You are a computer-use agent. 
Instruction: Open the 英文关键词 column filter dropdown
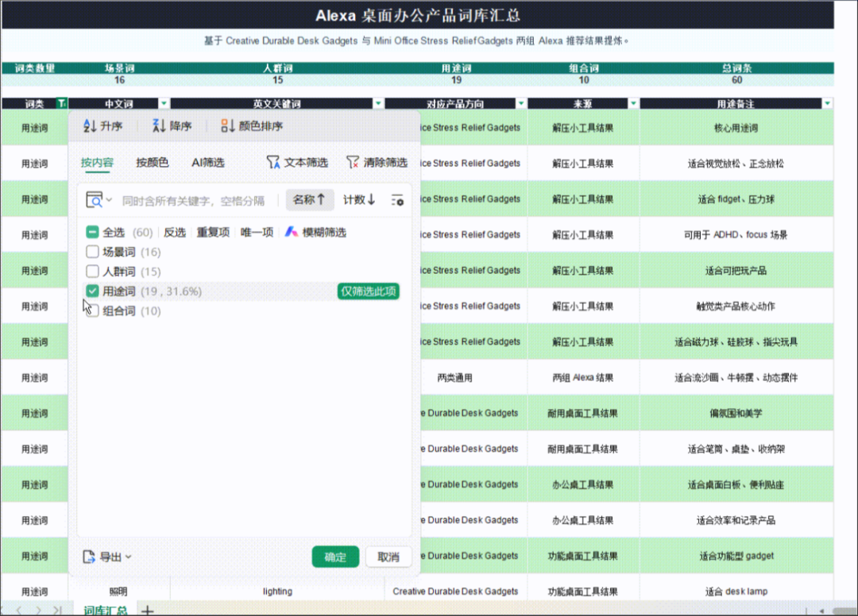click(x=378, y=103)
